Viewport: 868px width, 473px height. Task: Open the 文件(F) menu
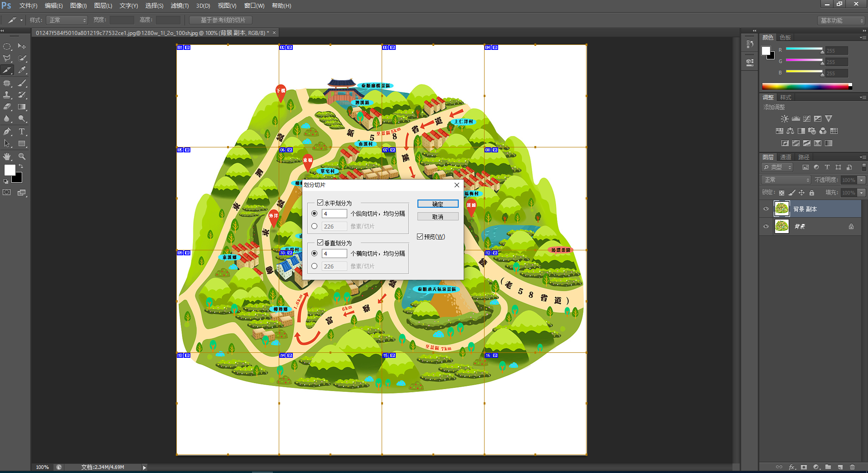[x=28, y=5]
